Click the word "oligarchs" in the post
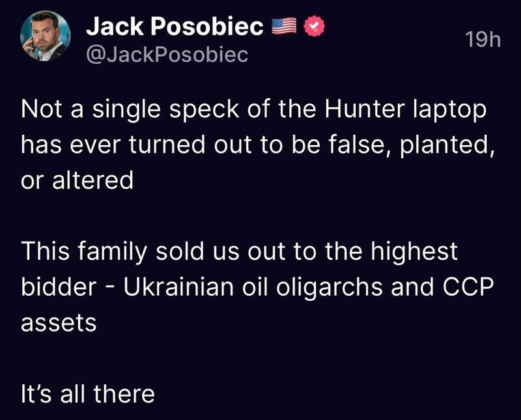Viewport: 521px width, 420px height. (x=330, y=288)
